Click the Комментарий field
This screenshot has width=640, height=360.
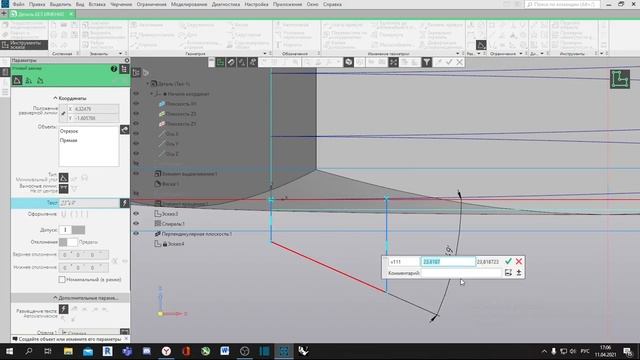pos(461,273)
